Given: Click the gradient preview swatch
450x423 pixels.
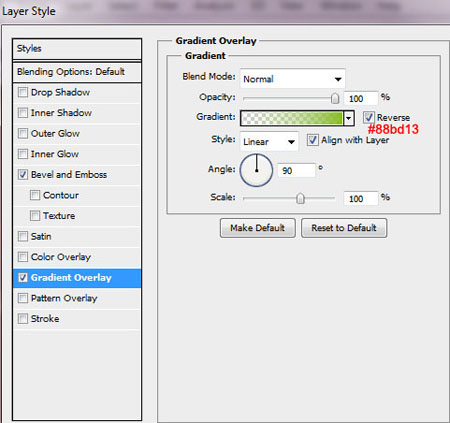Looking at the screenshot, I should (x=292, y=118).
